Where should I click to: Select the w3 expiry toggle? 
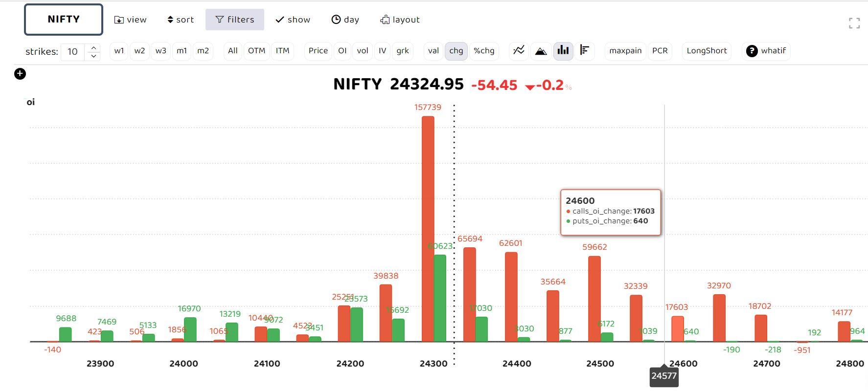(160, 51)
